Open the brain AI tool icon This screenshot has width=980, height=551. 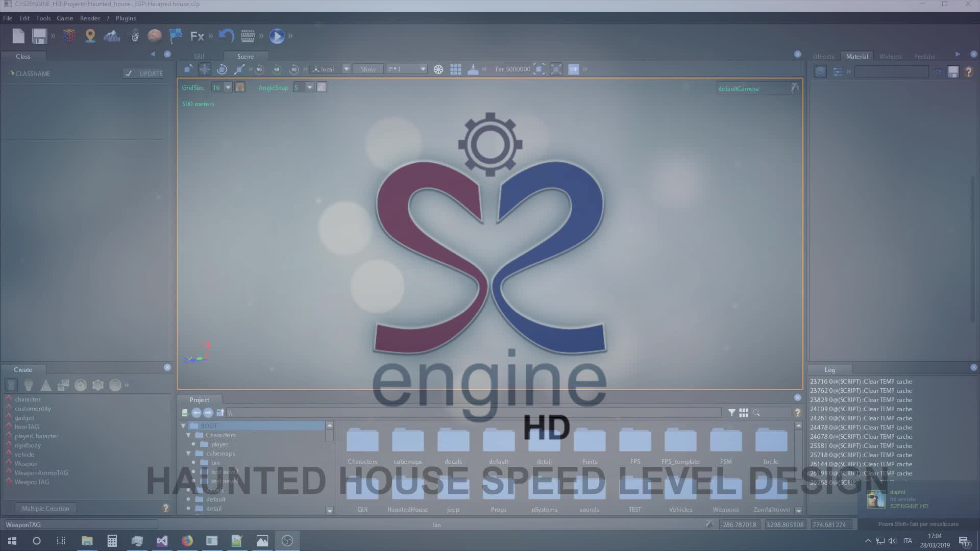[154, 36]
